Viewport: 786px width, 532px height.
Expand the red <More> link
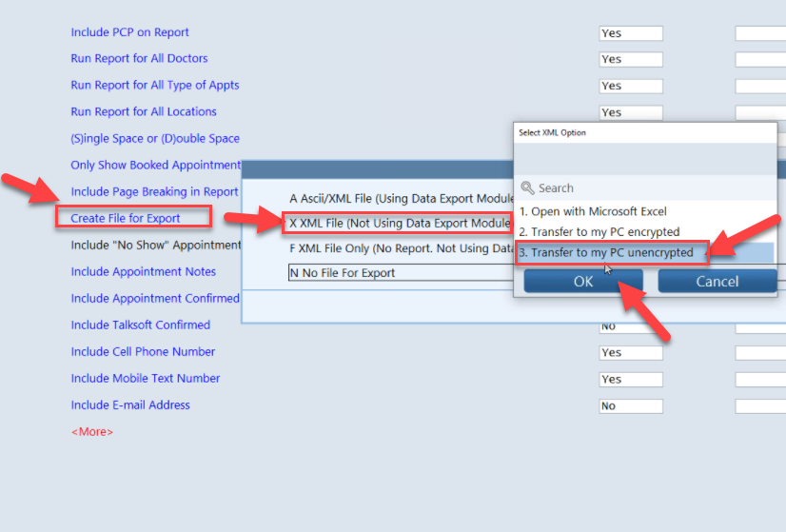point(91,432)
